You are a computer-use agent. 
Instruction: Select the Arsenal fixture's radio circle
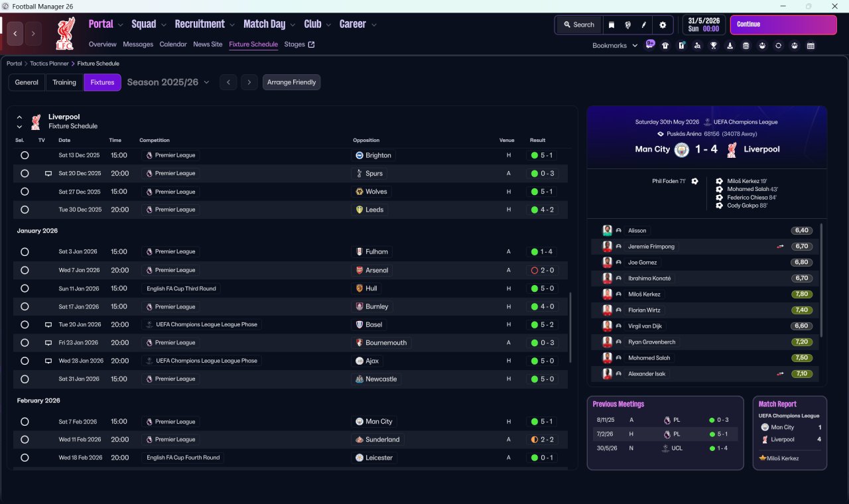[x=25, y=270]
